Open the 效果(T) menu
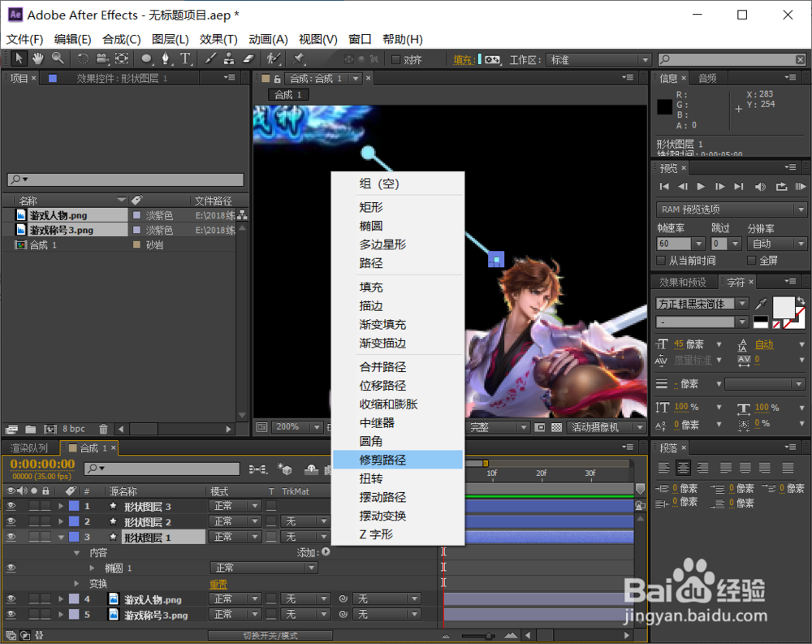 (218, 39)
